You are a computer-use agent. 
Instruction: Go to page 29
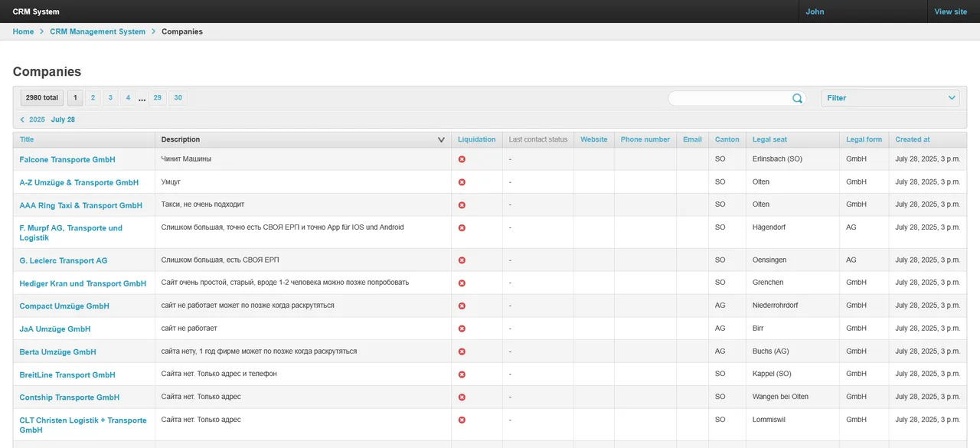(157, 98)
